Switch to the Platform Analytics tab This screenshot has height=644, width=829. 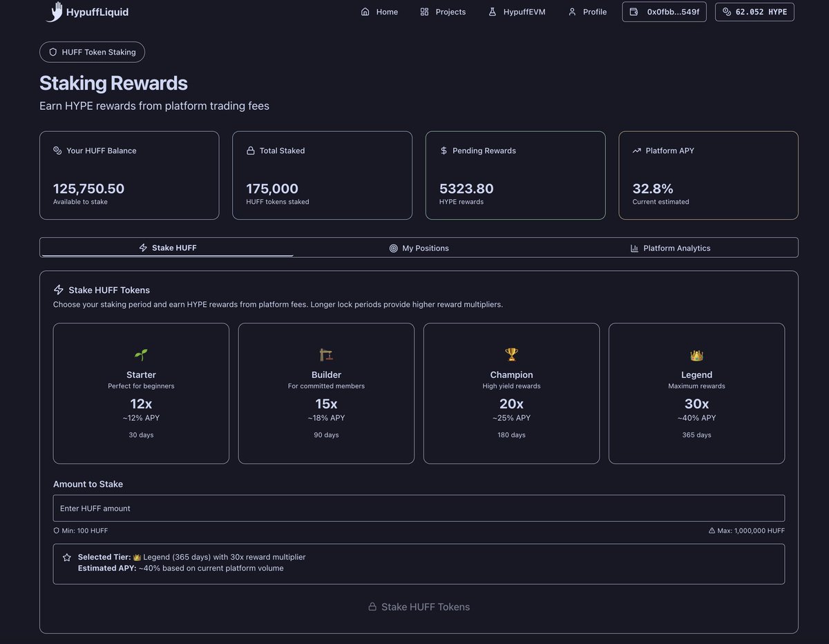(x=670, y=248)
